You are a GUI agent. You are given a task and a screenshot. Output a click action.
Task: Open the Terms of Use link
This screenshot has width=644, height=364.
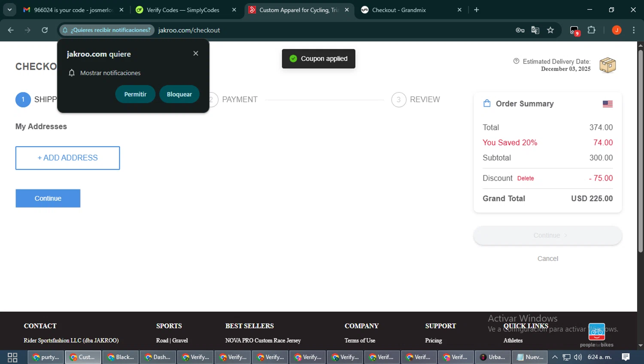click(360, 340)
